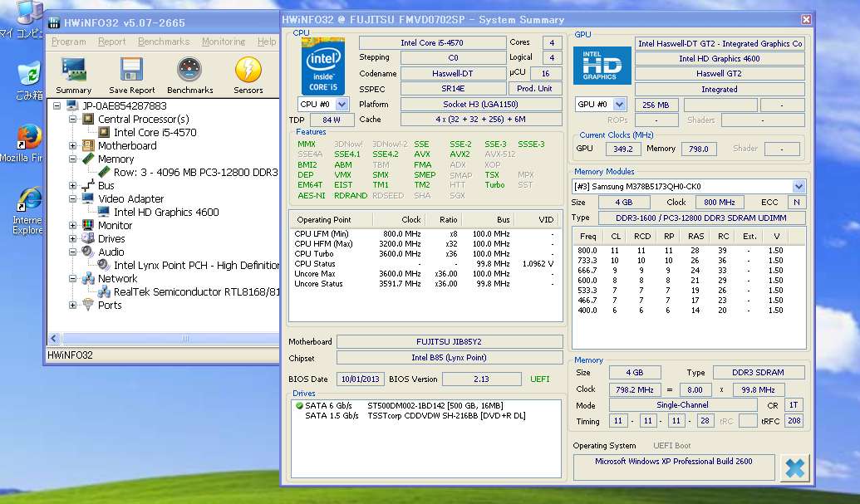Open the Program menu
The width and height of the screenshot is (860, 504).
(x=68, y=42)
